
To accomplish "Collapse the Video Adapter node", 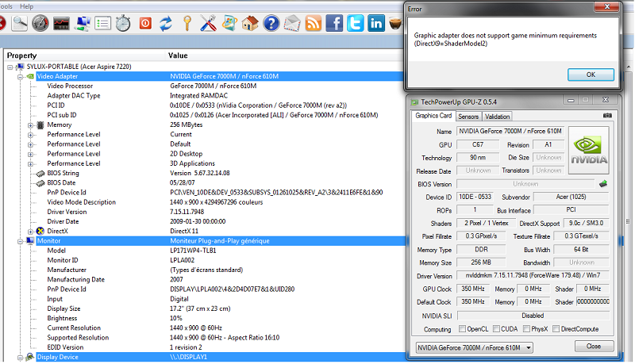I will pos(19,77).
